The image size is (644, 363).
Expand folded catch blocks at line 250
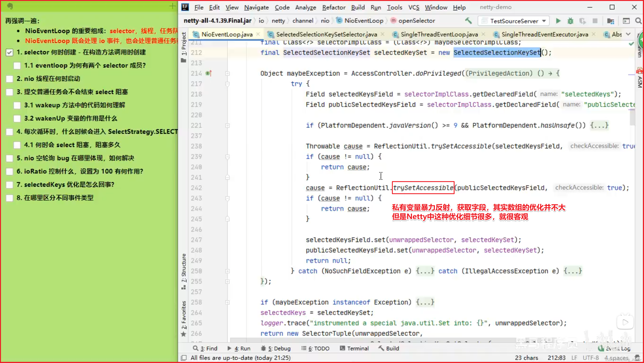click(x=228, y=271)
